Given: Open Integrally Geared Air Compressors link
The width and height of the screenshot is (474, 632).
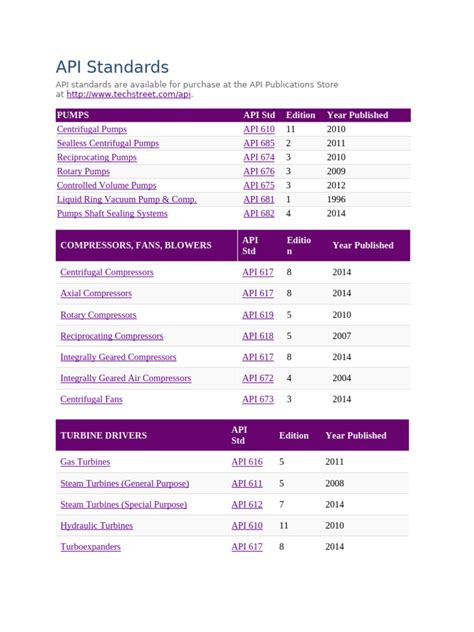Looking at the screenshot, I should pos(126,378).
